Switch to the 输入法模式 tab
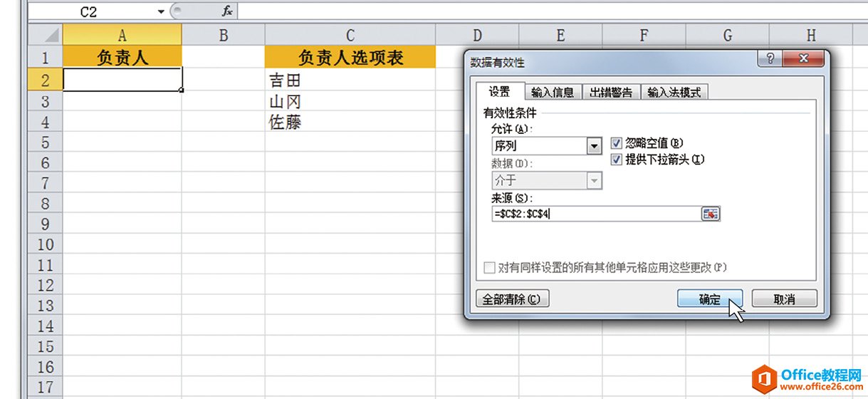 click(674, 93)
